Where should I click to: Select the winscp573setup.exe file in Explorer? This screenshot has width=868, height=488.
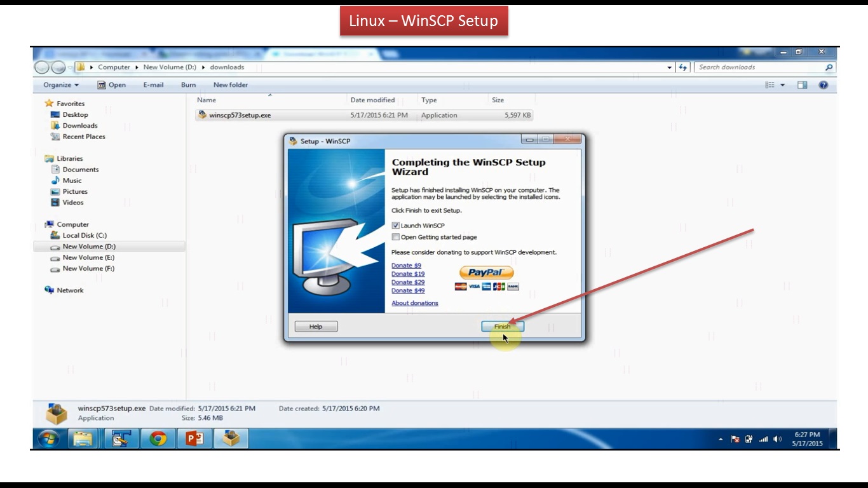(x=364, y=115)
